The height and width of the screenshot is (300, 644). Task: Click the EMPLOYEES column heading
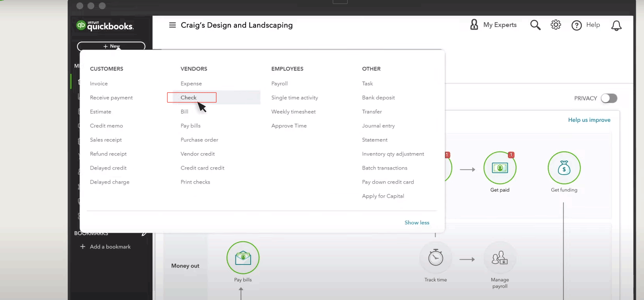tap(287, 69)
